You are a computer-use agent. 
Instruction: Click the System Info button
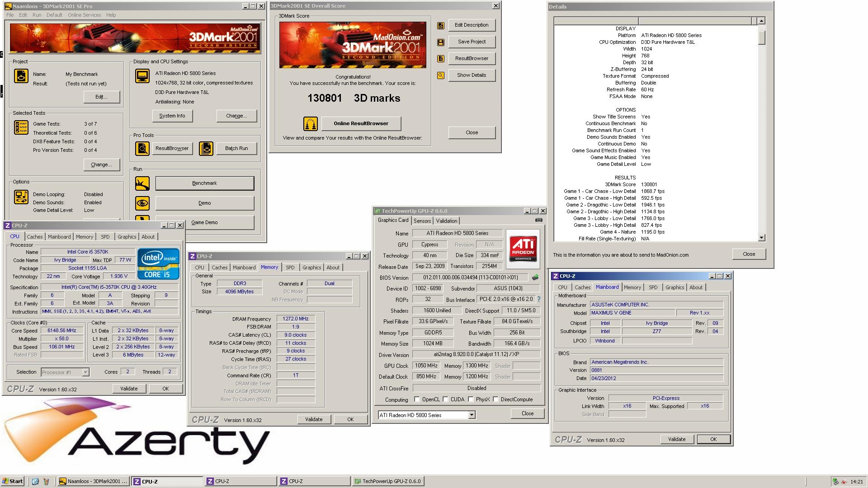[x=172, y=116]
